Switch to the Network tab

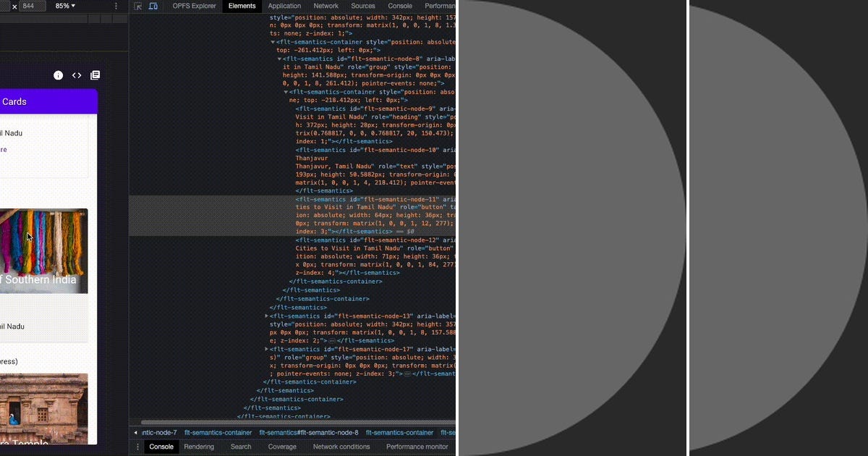[x=325, y=6]
